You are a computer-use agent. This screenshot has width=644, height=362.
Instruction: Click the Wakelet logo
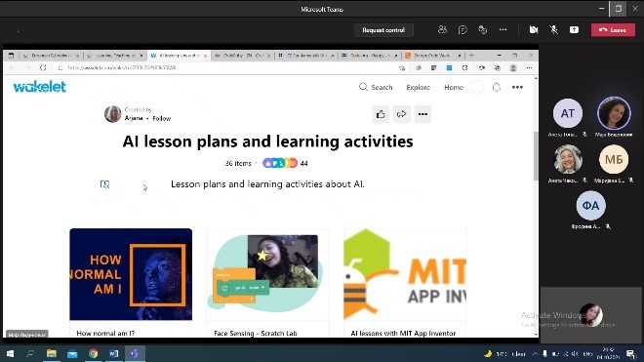pos(40,87)
